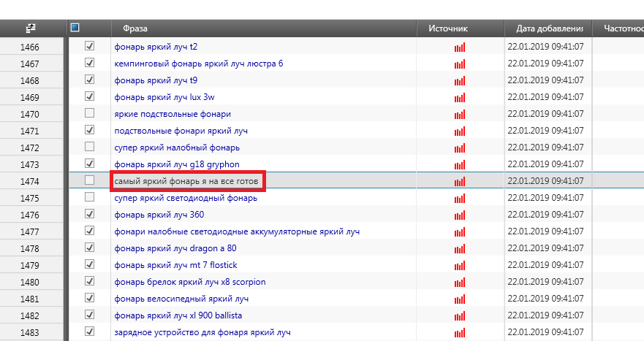Viewport: 644px width, 341px height.
Task: Uncheck checkbox for зарядное устройство для фонаря яркий луч
Action: click(x=89, y=332)
